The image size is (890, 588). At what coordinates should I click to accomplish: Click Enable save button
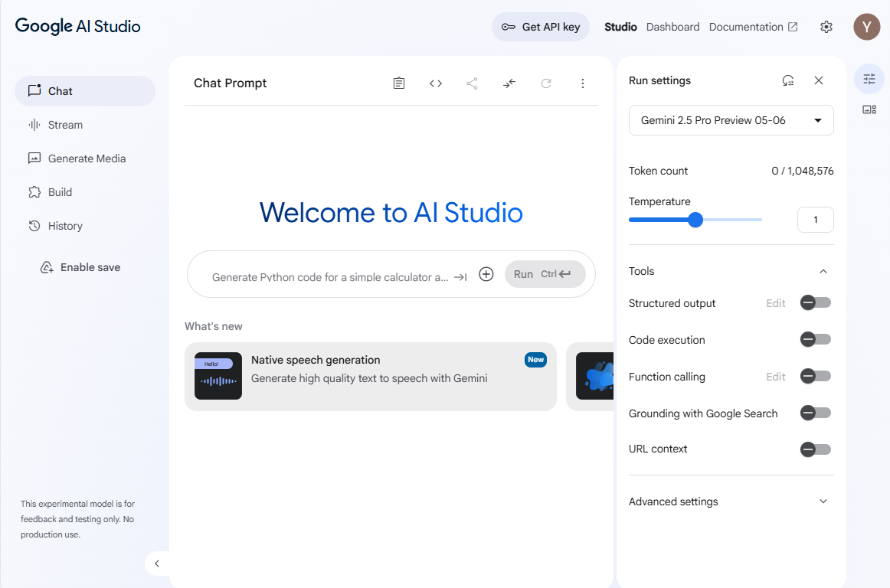(x=80, y=267)
